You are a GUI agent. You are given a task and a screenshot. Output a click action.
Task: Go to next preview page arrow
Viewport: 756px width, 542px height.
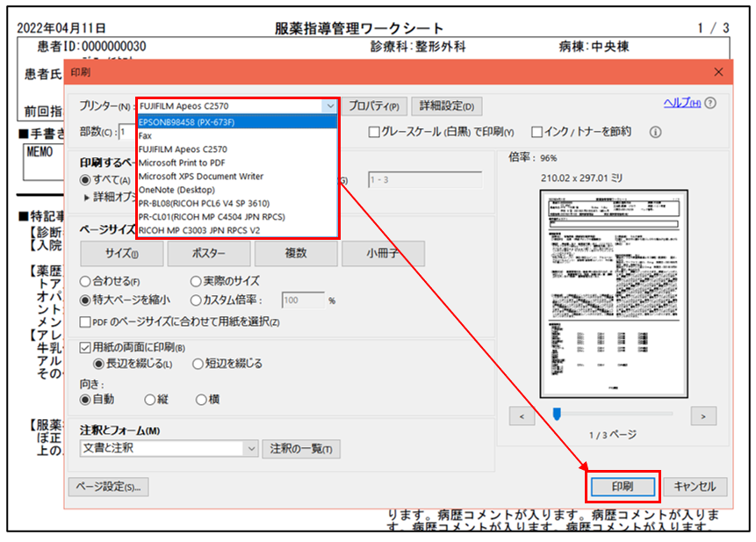click(x=702, y=415)
